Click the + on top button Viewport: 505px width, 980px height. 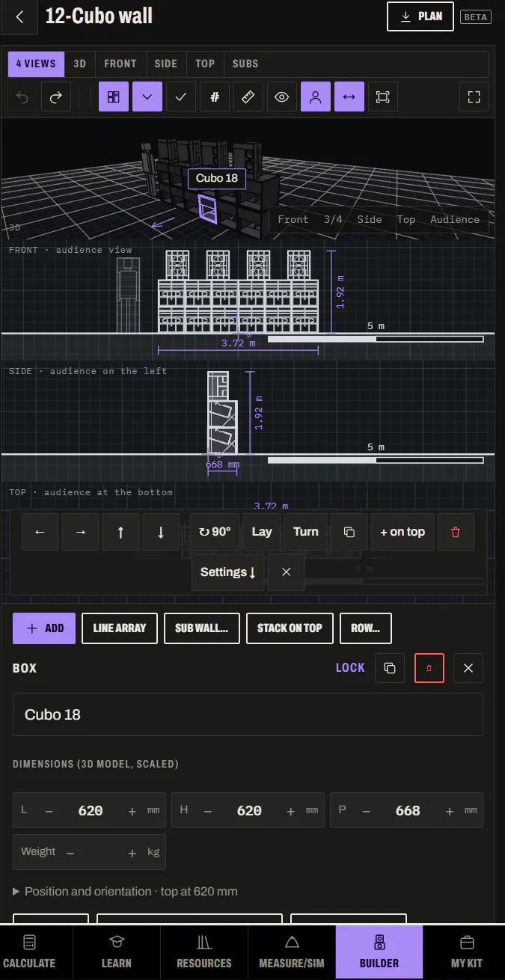point(403,532)
